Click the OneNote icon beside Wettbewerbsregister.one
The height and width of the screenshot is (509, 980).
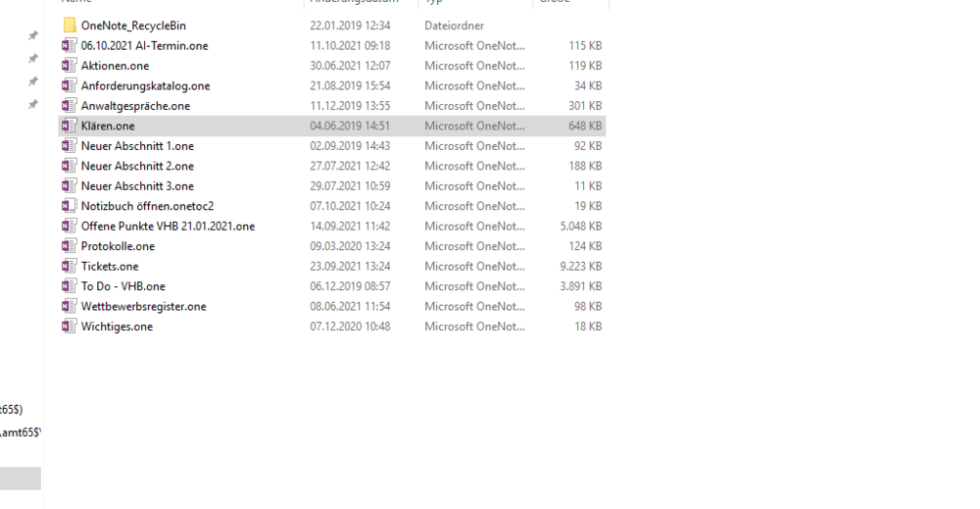[x=69, y=306]
